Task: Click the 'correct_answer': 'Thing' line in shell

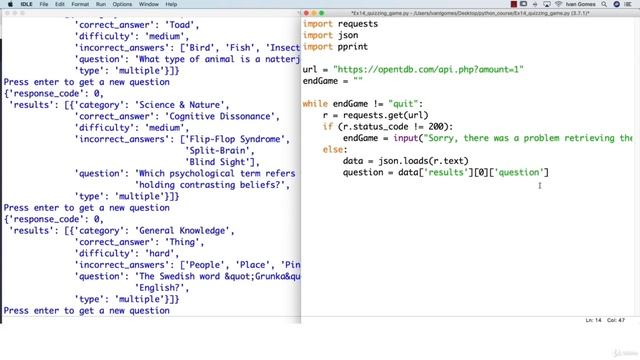Action: click(139, 242)
